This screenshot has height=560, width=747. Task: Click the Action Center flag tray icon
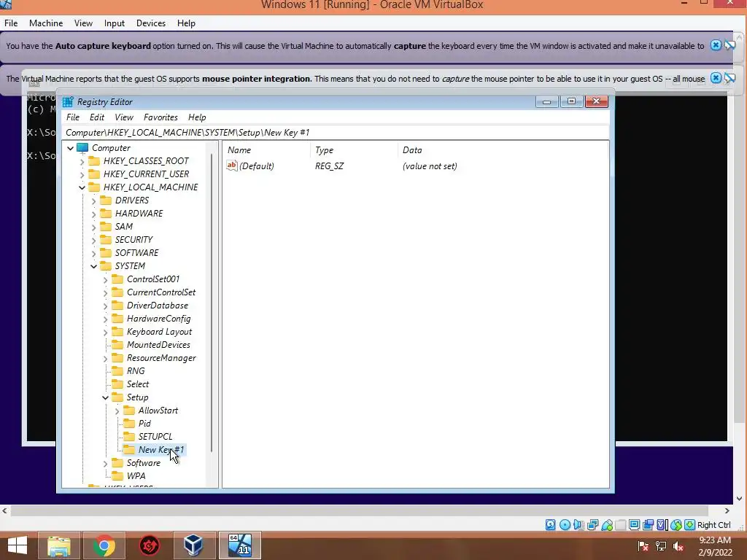coord(643,547)
